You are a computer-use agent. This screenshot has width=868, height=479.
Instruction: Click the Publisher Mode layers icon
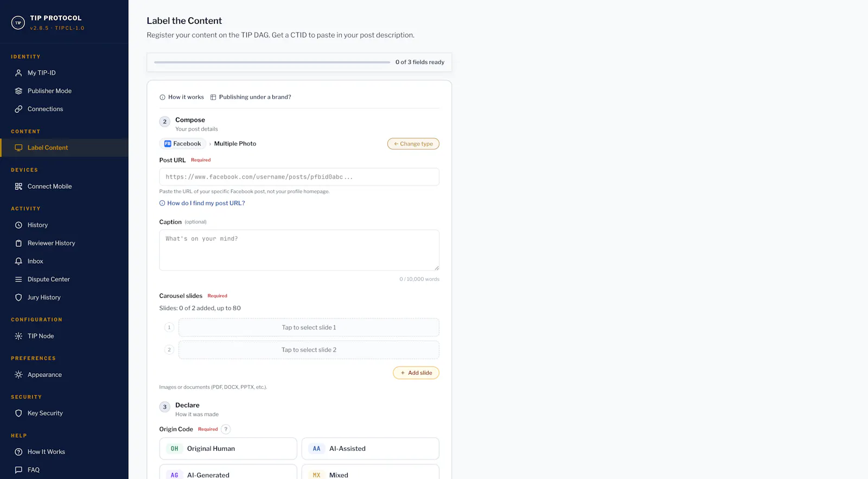coord(18,91)
